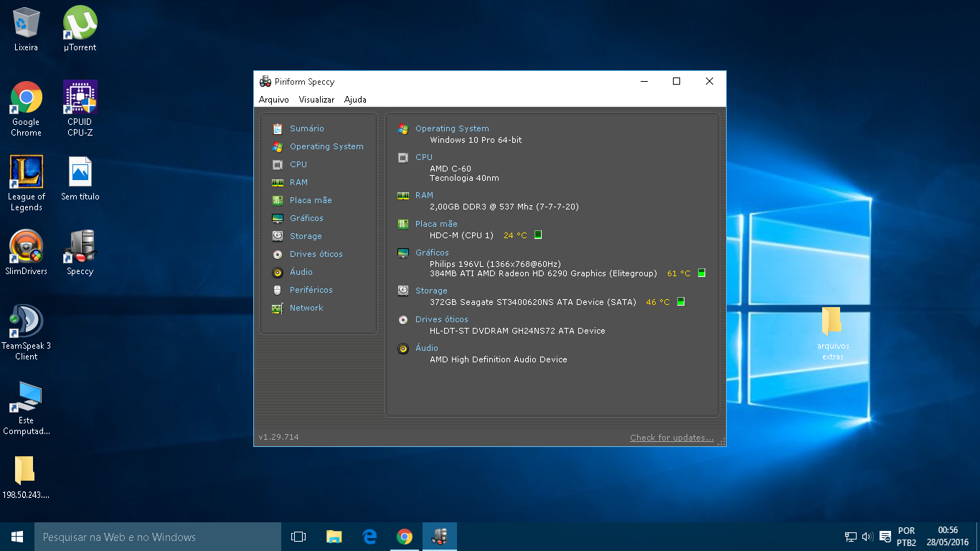Viewport: 980px width, 551px height.
Task: Click the RAM icon in the summary panel
Action: tap(403, 195)
